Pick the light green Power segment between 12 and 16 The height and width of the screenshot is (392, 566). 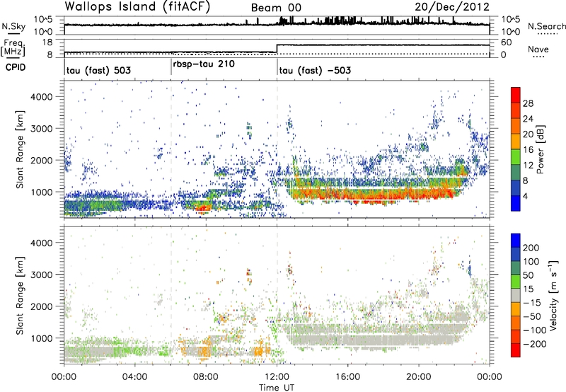tap(516, 156)
